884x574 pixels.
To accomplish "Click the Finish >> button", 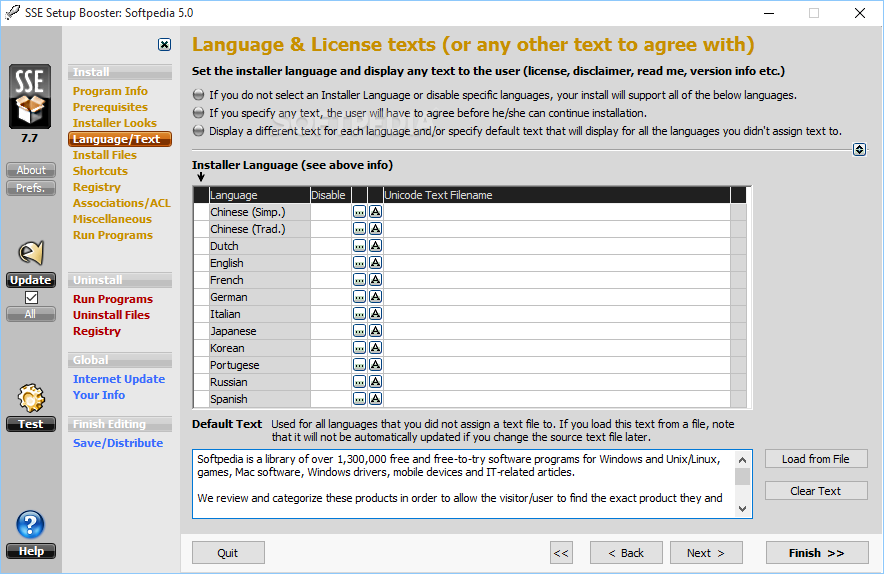I will [x=816, y=553].
